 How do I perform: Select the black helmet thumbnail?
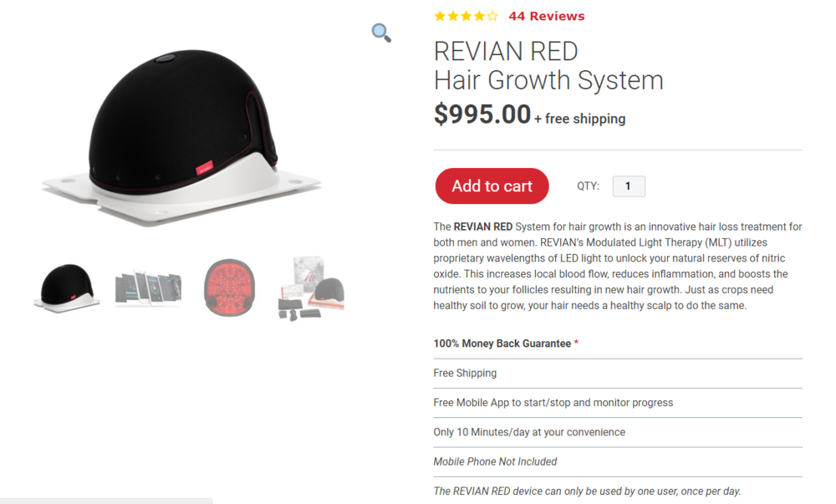pos(67,288)
